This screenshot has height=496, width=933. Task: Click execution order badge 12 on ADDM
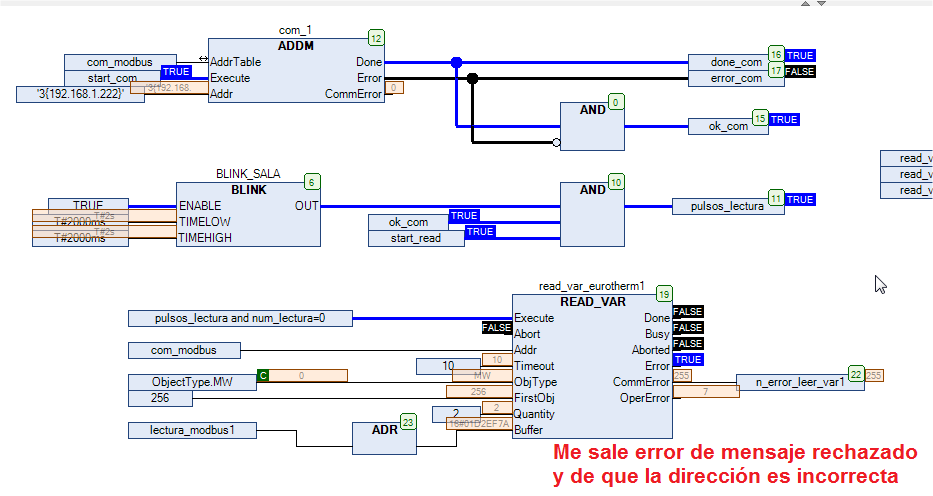(376, 38)
